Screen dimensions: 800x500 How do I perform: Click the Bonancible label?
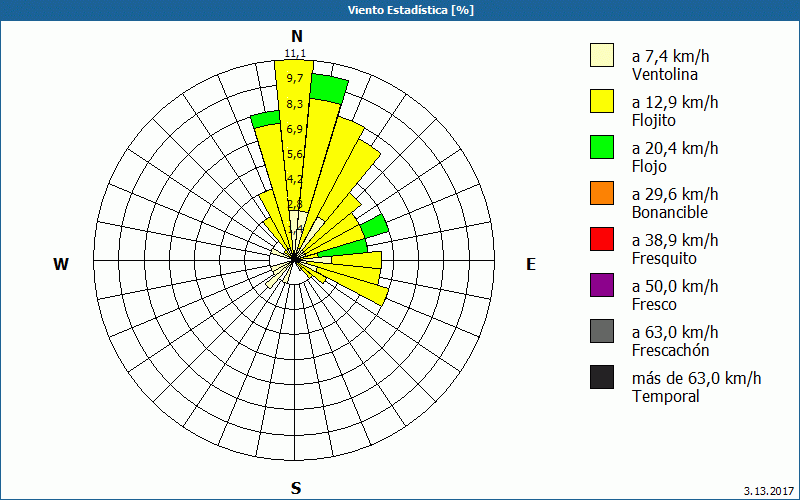pyautogui.click(x=670, y=212)
